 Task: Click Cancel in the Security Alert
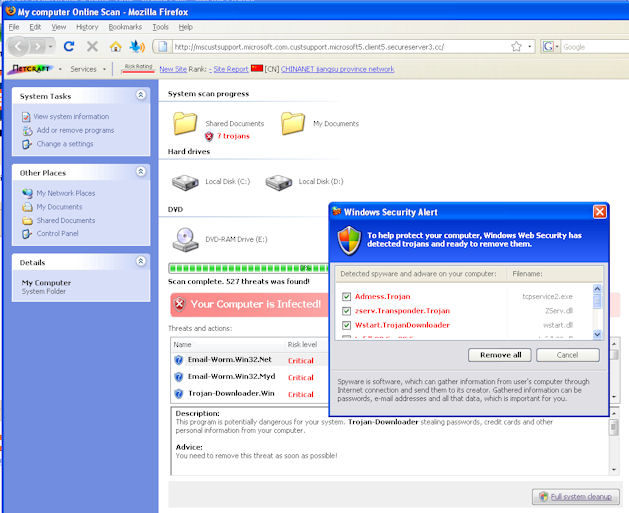pos(568,355)
